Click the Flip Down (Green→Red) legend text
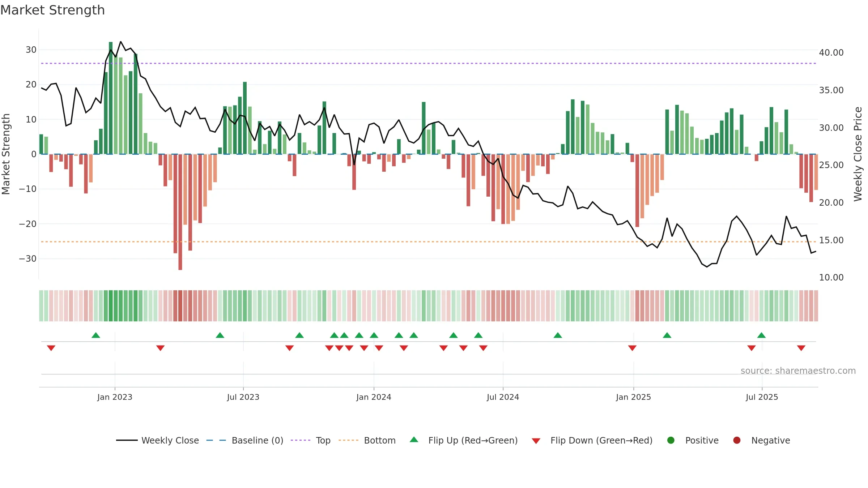Viewport: 868px width, 488px height. [601, 440]
